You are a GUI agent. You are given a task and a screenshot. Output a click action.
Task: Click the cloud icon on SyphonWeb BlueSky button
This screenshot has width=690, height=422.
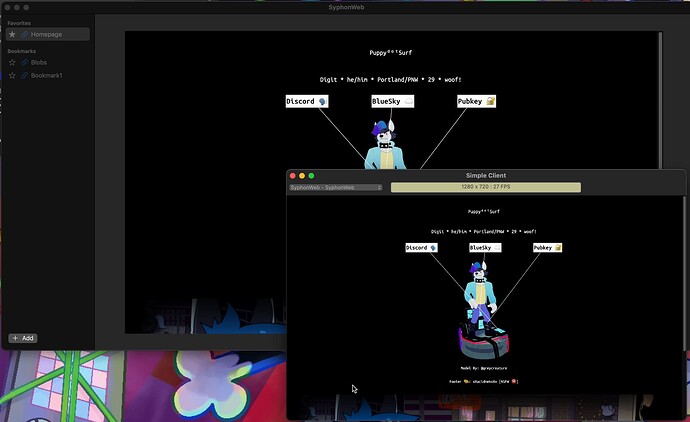(409, 101)
